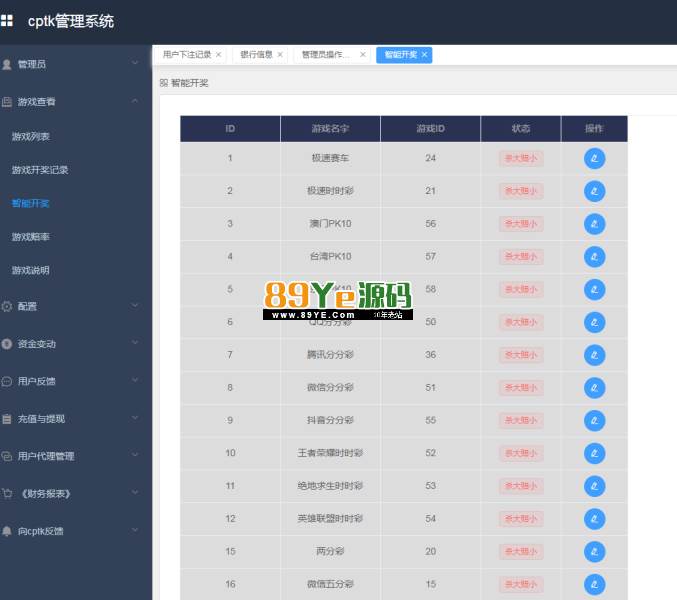Open edit action for 澳门PK10

(x=594, y=224)
